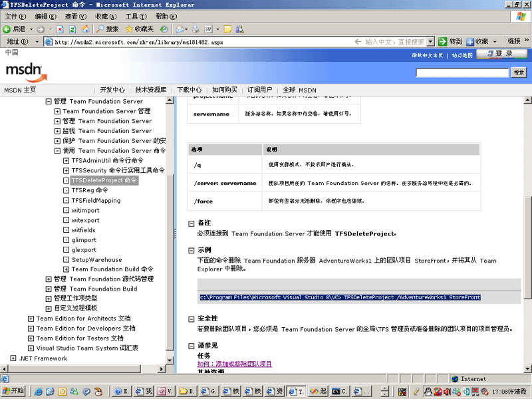Expand the TFSAdminUtil 命令行命令 node
This screenshot has height=399, width=532.
[66, 160]
